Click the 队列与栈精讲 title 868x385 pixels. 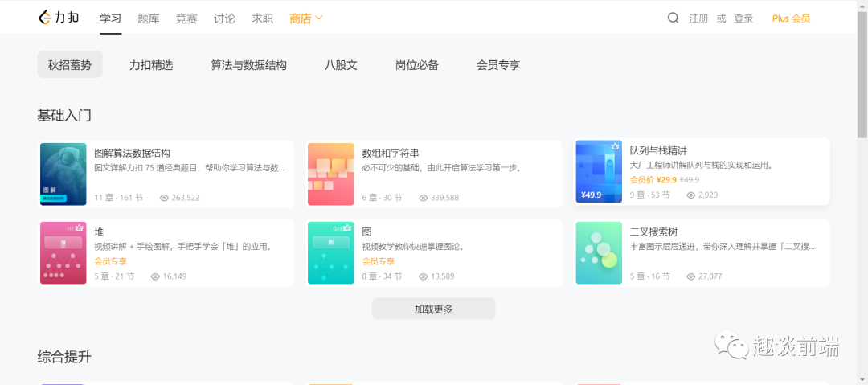658,150
